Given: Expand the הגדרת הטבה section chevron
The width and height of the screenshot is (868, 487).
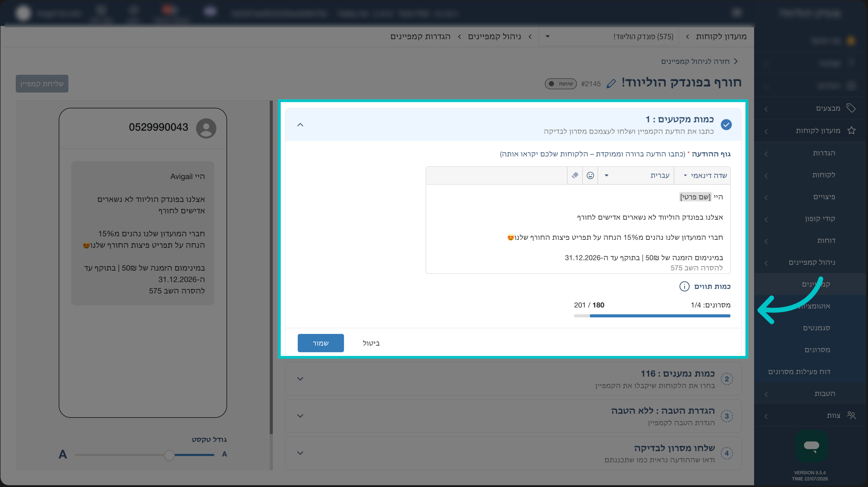Looking at the screenshot, I should pyautogui.click(x=300, y=416).
